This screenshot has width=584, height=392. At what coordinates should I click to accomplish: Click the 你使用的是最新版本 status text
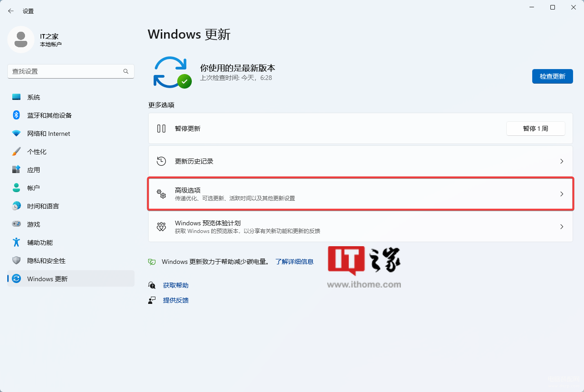(x=238, y=68)
